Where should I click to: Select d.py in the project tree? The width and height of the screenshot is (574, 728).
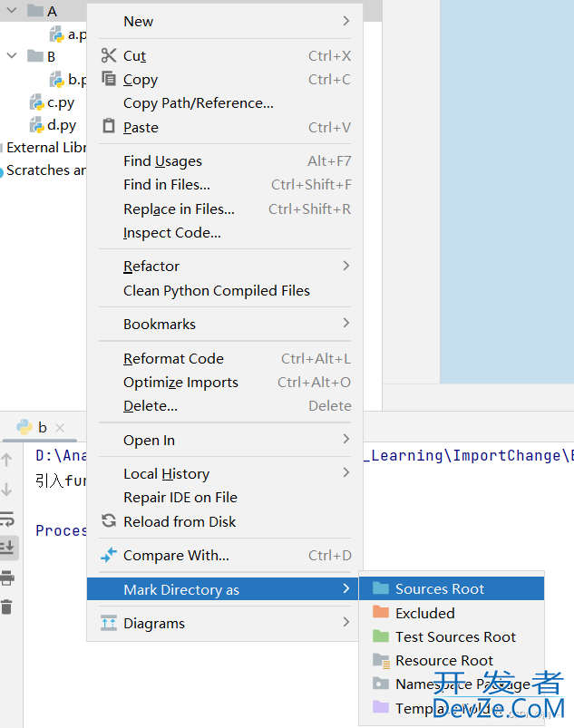pos(62,125)
